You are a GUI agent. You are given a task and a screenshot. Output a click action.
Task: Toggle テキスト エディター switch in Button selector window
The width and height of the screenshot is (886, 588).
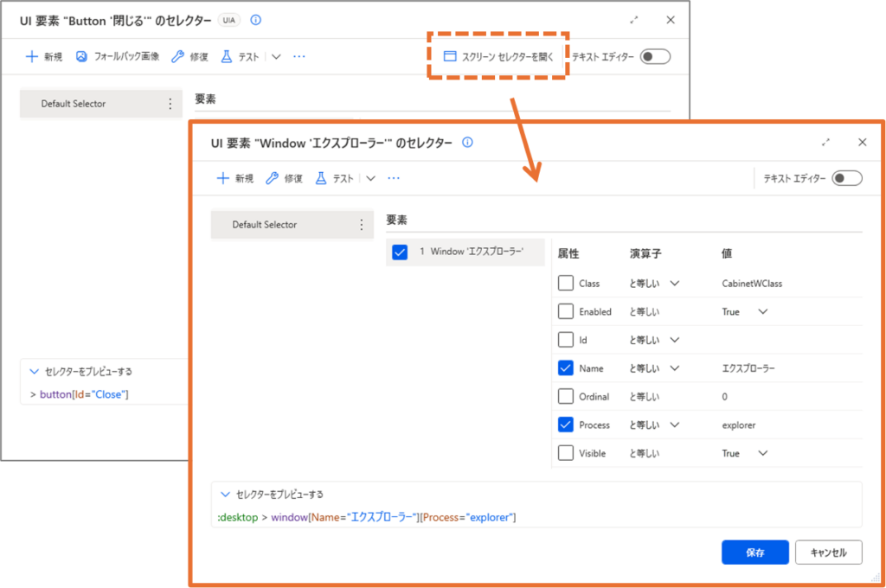coord(655,56)
